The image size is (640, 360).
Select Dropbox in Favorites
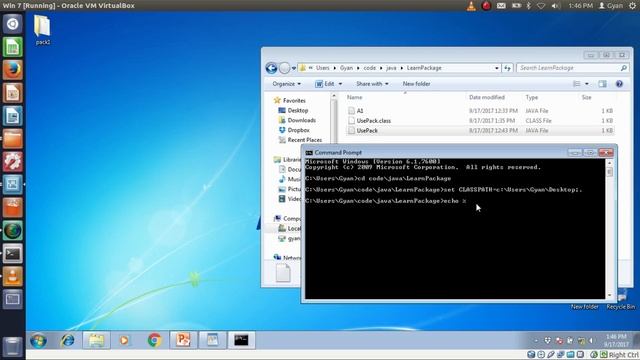tap(298, 130)
